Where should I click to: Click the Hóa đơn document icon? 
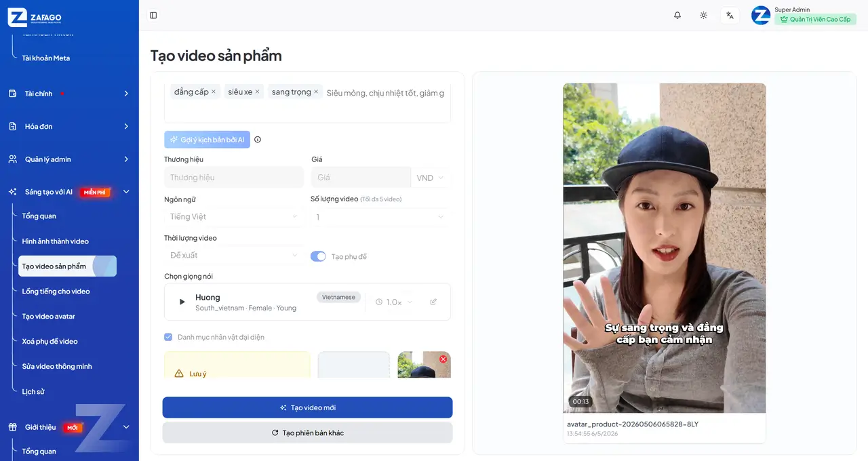(12, 126)
